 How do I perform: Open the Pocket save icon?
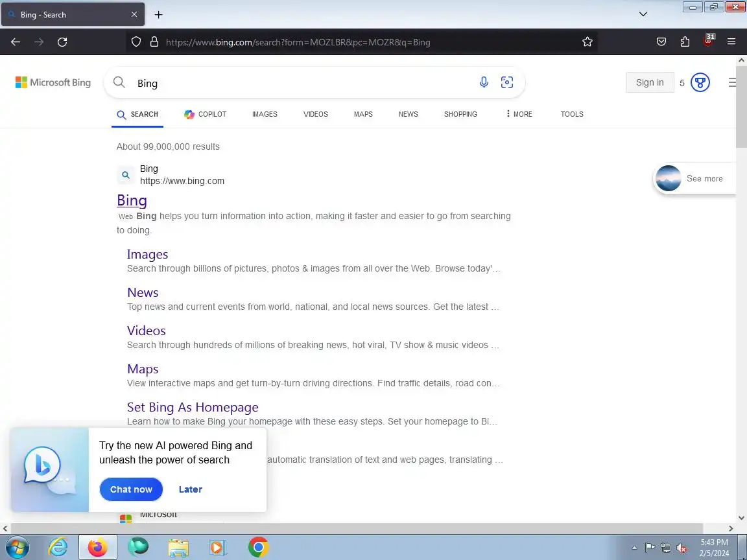tap(661, 42)
